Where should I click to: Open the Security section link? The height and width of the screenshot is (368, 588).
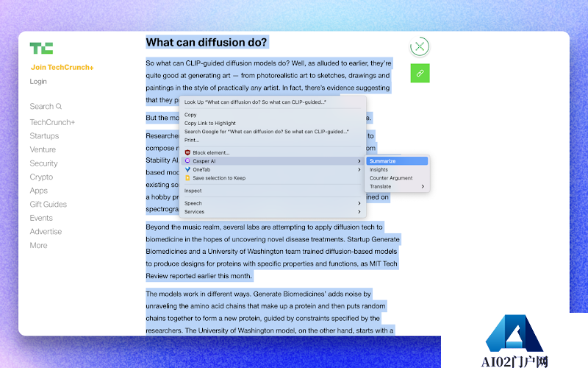43,163
